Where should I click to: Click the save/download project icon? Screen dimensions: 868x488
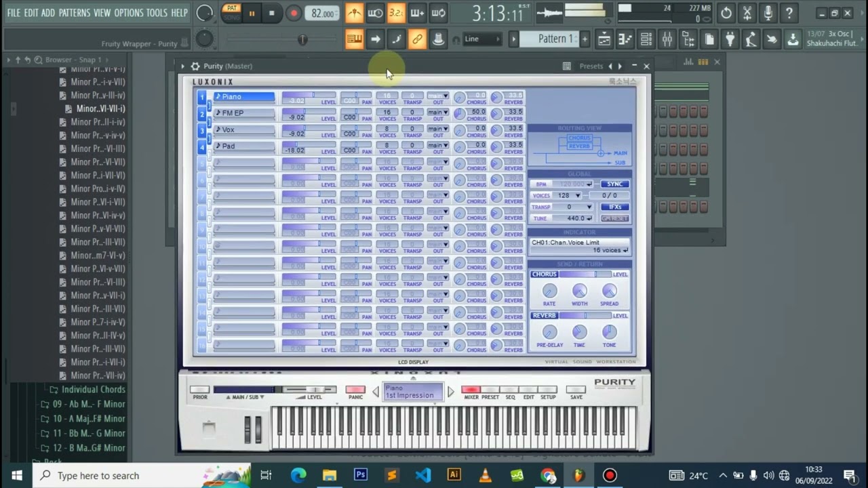pyautogui.click(x=793, y=39)
